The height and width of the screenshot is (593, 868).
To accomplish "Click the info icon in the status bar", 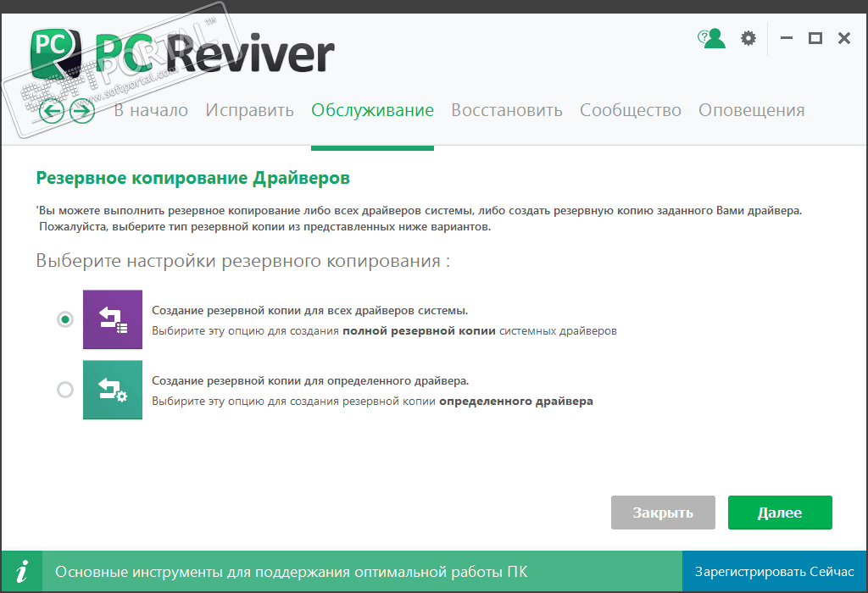I will 21,571.
